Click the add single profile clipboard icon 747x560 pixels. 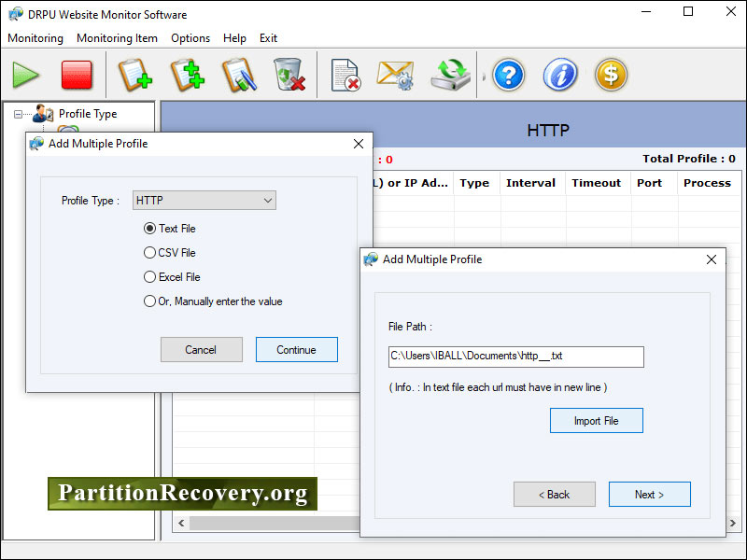click(x=134, y=75)
